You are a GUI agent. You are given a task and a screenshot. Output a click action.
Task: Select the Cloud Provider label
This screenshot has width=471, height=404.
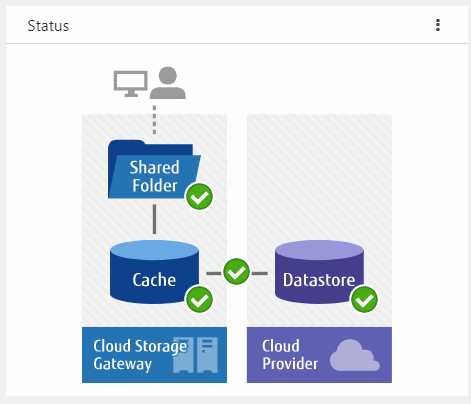pos(290,355)
